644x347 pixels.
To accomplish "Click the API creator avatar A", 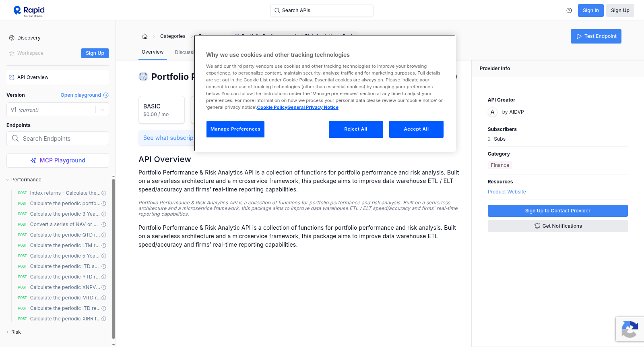I will point(492,112).
